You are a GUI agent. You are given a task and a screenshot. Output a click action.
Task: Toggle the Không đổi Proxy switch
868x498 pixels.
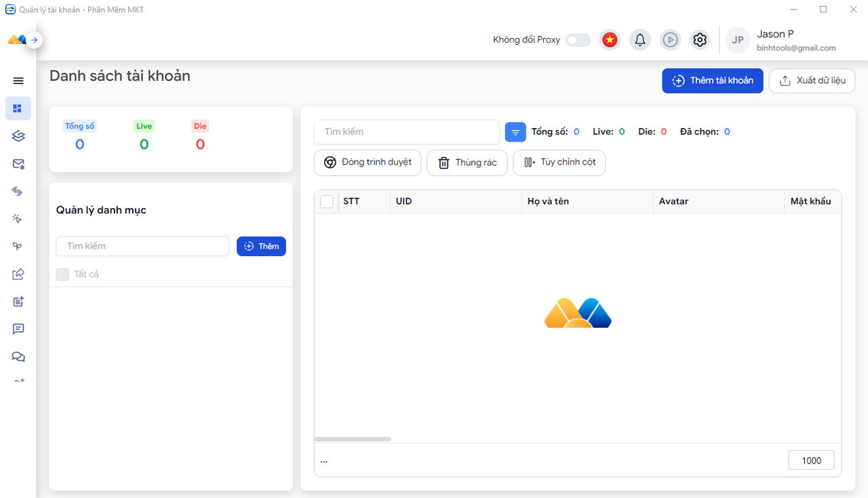click(x=578, y=40)
